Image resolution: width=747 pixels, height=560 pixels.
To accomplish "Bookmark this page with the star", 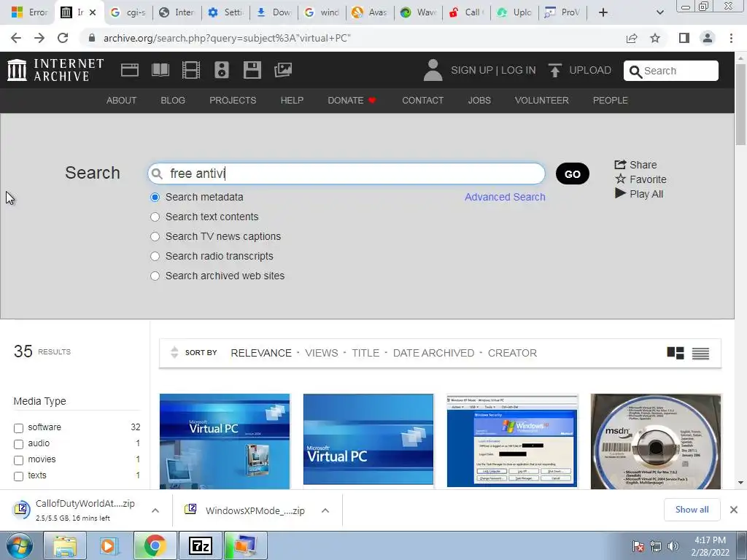I will (655, 38).
